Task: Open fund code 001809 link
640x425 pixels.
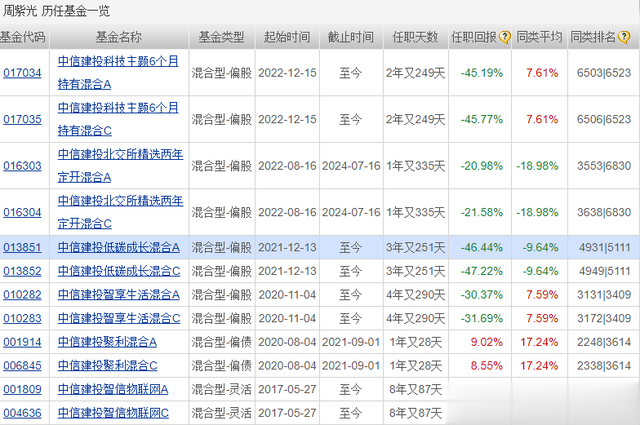Action: [x=22, y=389]
